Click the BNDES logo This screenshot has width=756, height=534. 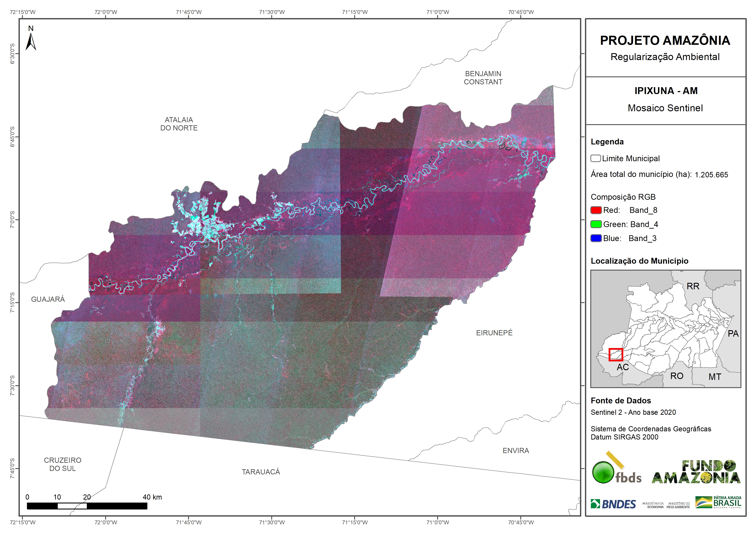tap(613, 504)
